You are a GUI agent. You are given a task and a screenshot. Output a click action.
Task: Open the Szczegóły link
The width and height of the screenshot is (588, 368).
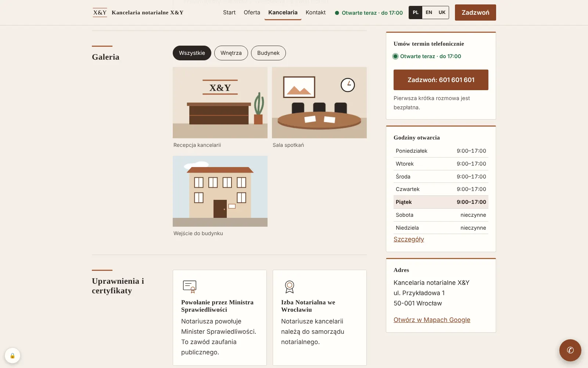pos(409,239)
